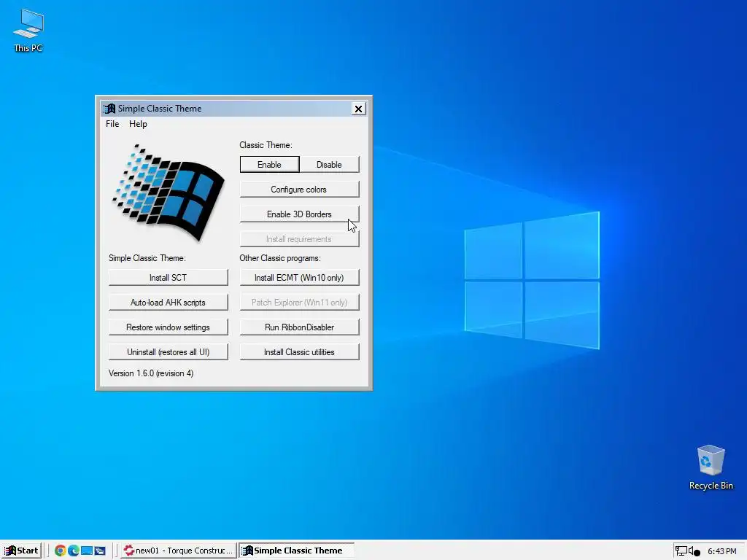Click the network tray icon

coord(681,551)
